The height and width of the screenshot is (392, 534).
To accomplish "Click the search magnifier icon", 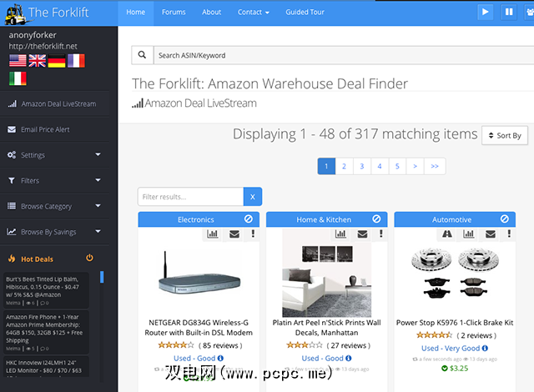I will pos(142,55).
